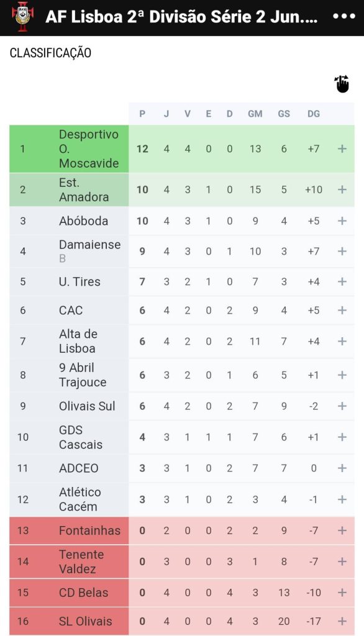Tap the swipe hand gesture icon
Screen dimensions: 364x636
(x=342, y=84)
